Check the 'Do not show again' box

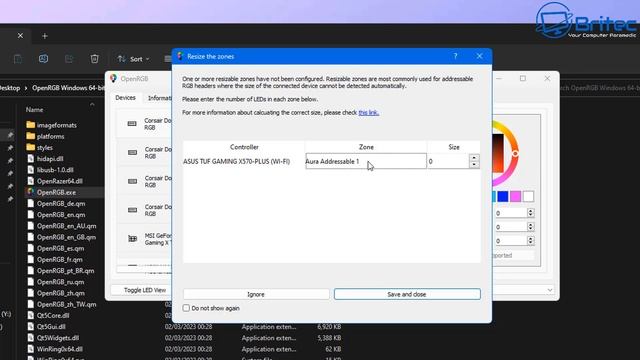(x=186, y=308)
